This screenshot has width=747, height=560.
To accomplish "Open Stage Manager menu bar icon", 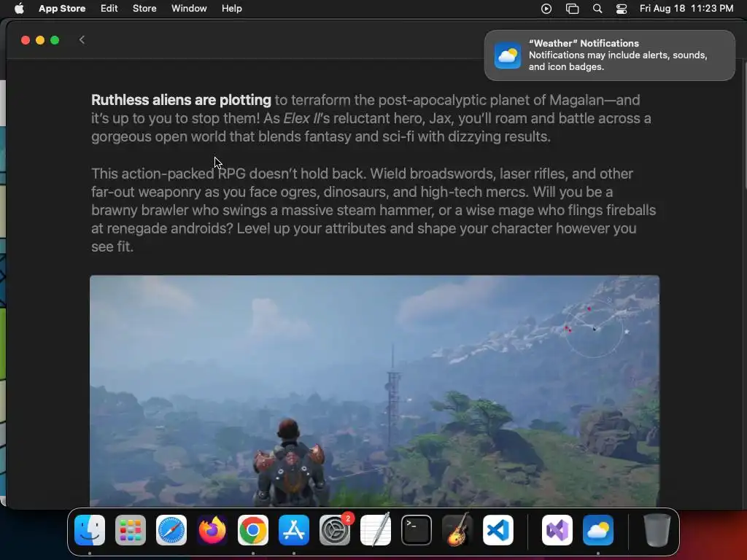I will pyautogui.click(x=572, y=9).
